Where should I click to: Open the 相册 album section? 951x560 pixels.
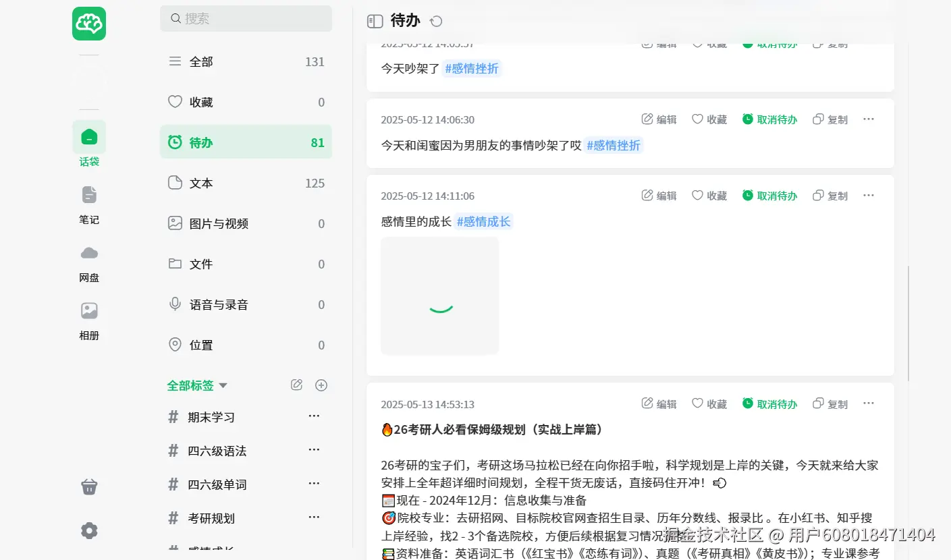coord(89,320)
